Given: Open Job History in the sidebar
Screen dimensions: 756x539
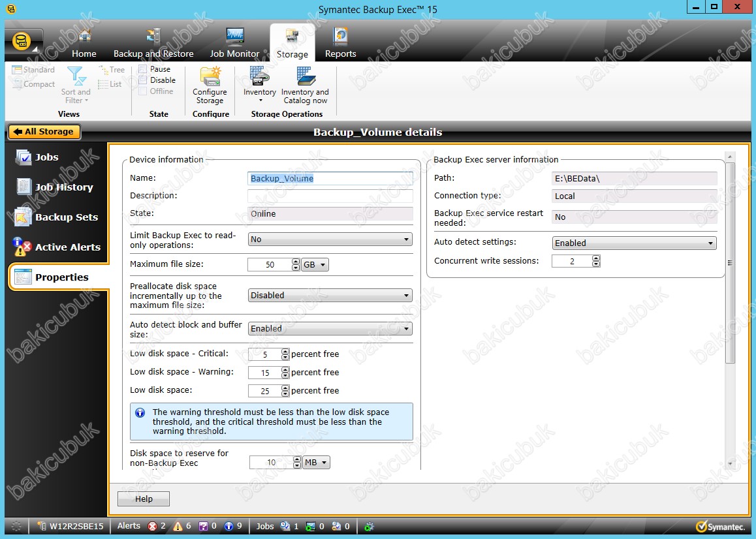Looking at the screenshot, I should tap(54, 187).
